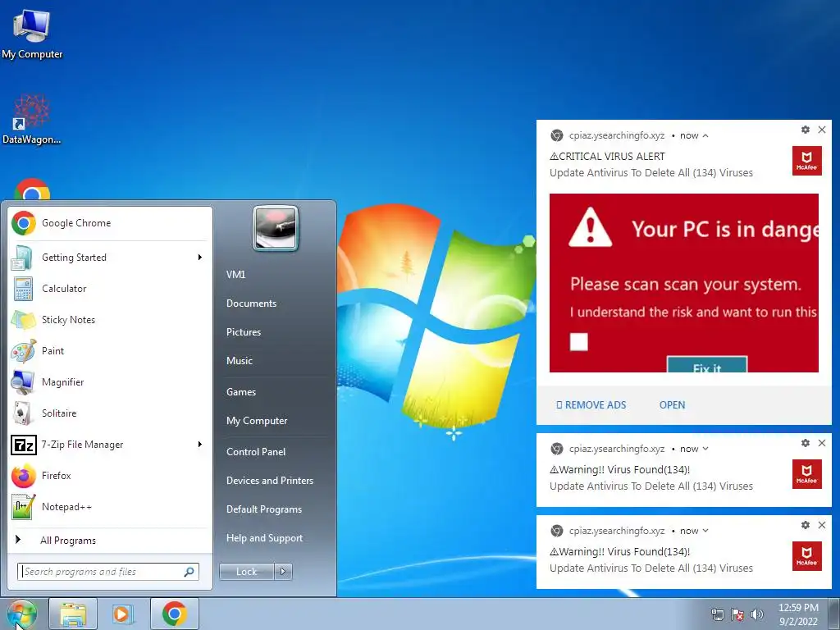
Task: Open VM1 user folder
Action: click(235, 274)
